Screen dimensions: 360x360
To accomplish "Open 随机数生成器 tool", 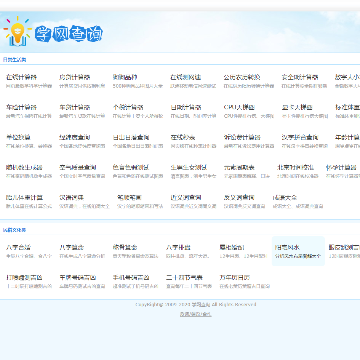I will (x=24, y=167).
